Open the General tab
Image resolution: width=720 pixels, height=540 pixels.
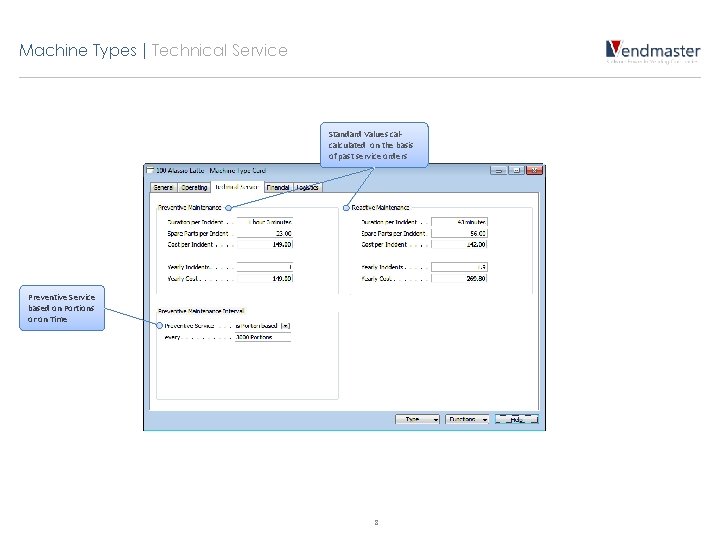[x=163, y=187]
